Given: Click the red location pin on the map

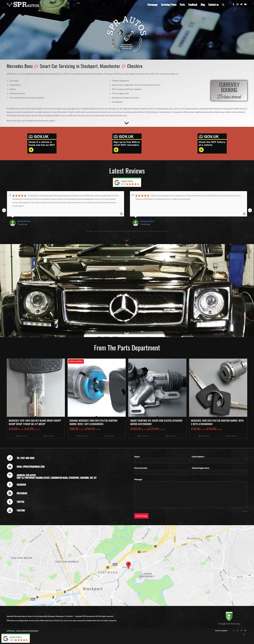Looking at the screenshot, I should tap(128, 565).
